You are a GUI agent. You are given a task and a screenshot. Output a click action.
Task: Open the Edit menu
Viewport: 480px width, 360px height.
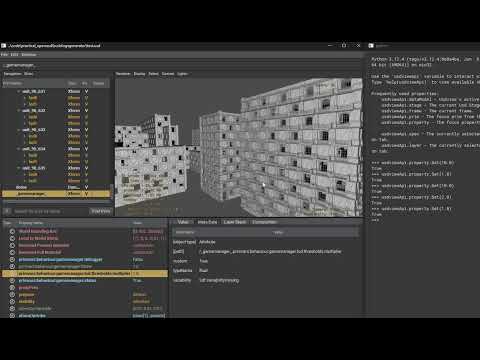(x=14, y=54)
